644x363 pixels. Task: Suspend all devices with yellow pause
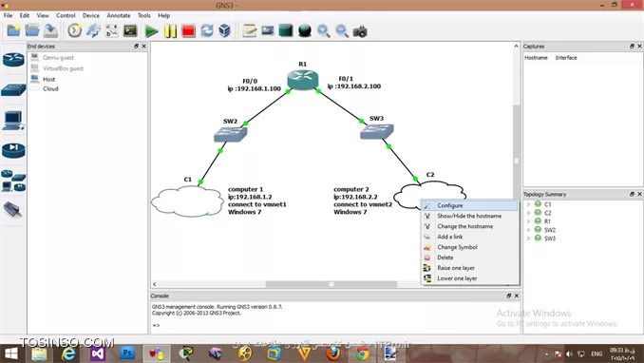(170, 30)
